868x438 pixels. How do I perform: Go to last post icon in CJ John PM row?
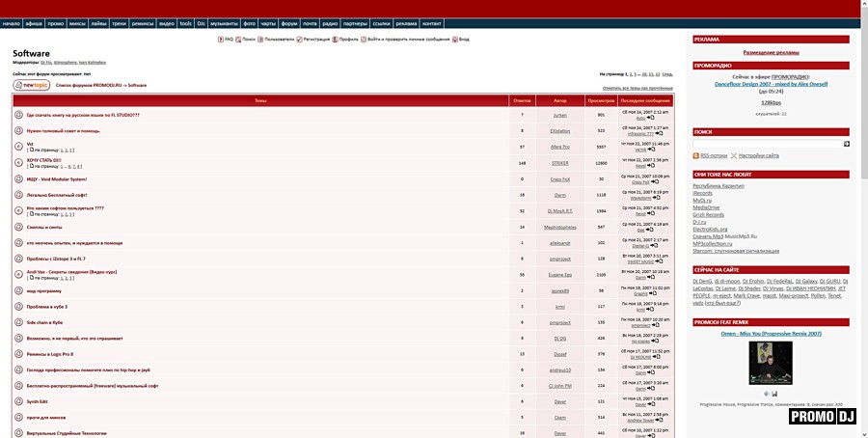651,389
